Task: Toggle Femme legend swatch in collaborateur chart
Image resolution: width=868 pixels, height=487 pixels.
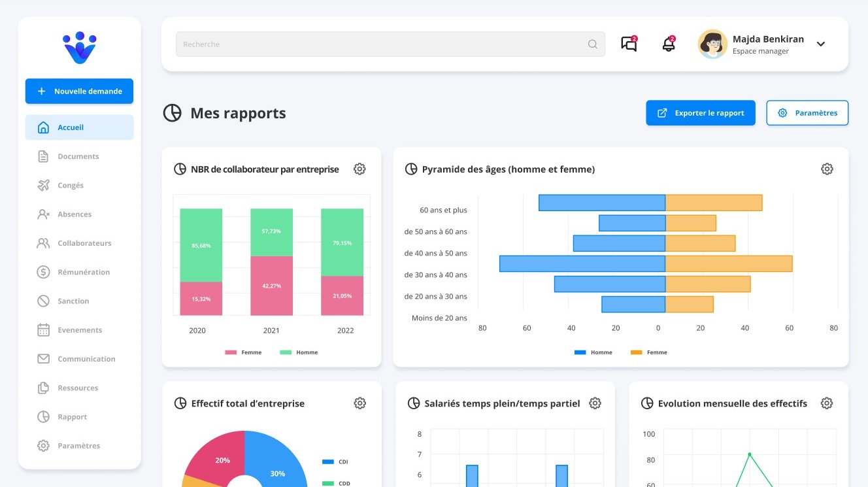Action: pos(231,352)
